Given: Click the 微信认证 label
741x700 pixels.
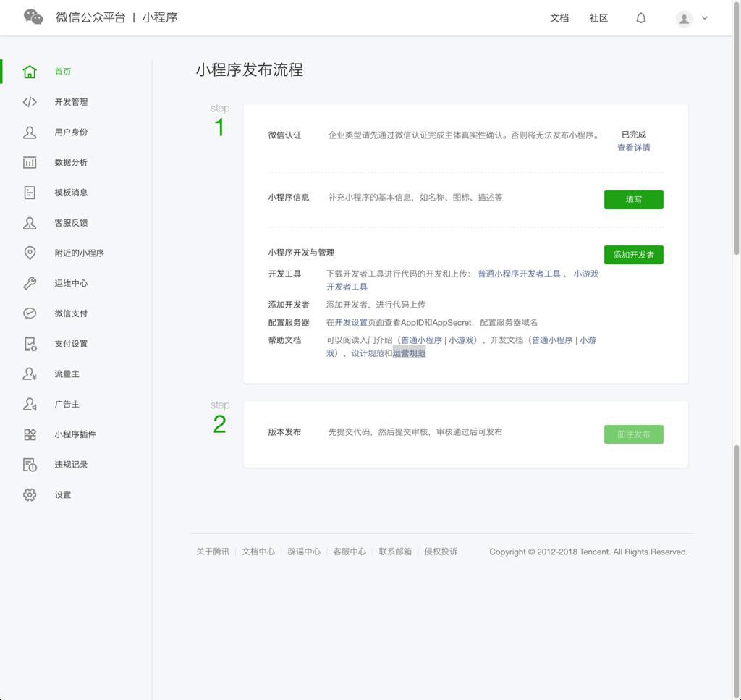Looking at the screenshot, I should (284, 135).
